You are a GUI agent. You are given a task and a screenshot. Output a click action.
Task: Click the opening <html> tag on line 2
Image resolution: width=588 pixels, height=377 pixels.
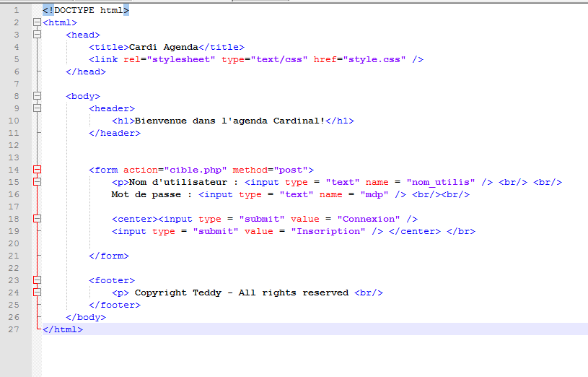pos(60,22)
